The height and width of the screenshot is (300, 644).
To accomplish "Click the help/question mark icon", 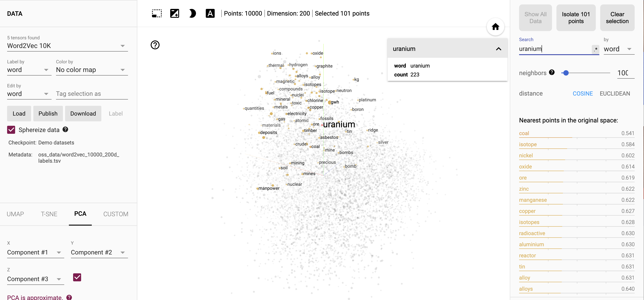I will (x=155, y=45).
